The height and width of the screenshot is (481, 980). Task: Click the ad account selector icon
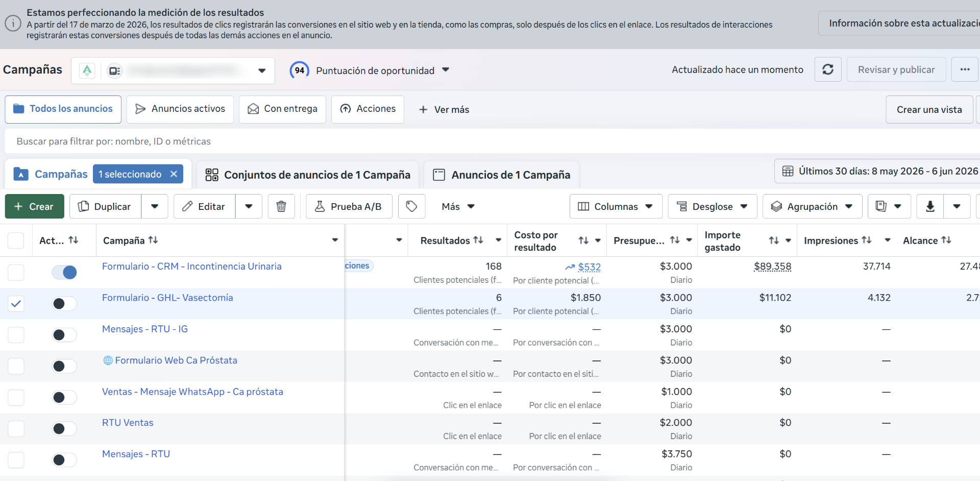tap(115, 70)
